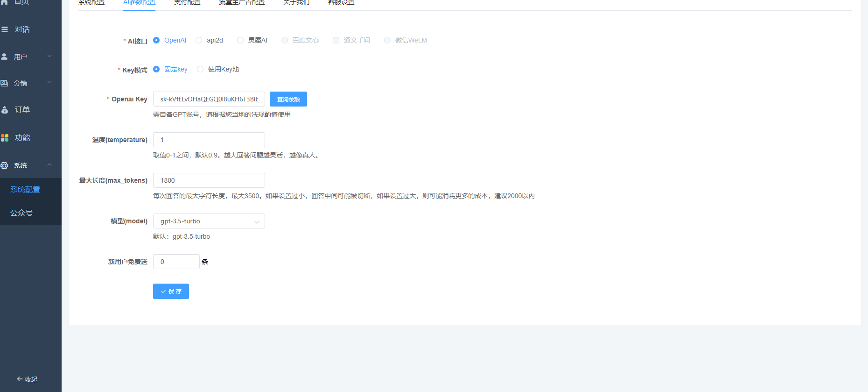Viewport: 868px width, 392px height.
Task: Open the 公众号 submenu item
Action: (x=21, y=213)
